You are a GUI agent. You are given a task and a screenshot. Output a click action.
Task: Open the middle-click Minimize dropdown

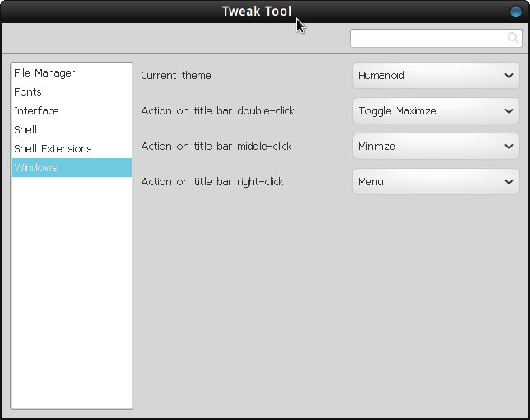pos(435,147)
